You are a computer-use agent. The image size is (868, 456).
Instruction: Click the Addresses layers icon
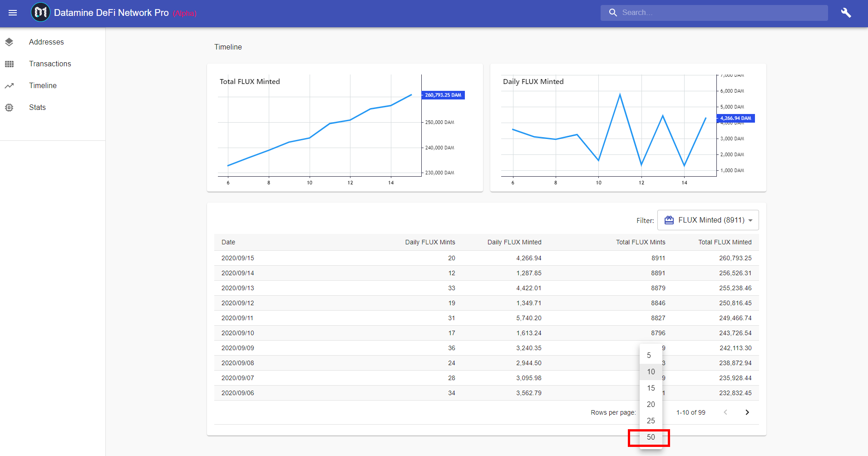(9, 42)
